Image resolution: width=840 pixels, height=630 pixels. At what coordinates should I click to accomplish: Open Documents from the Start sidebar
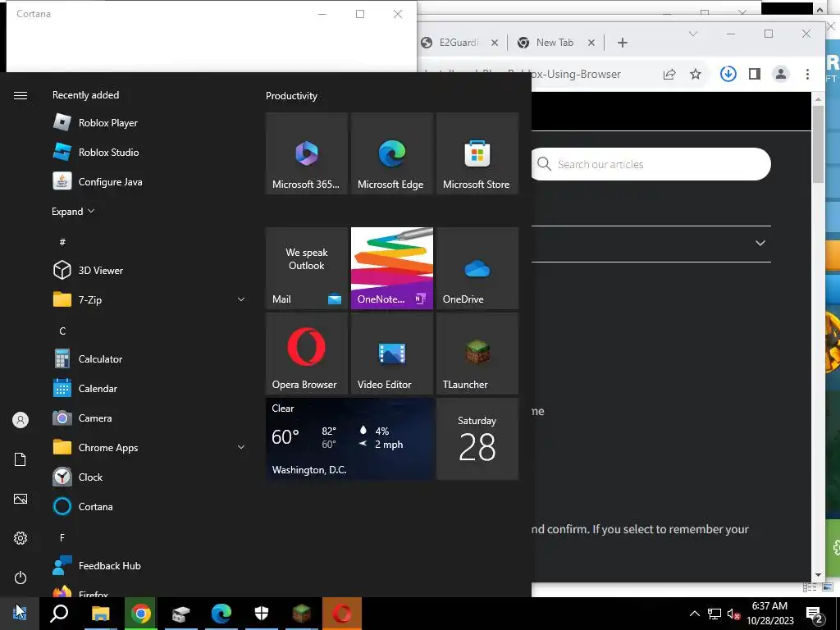21,459
